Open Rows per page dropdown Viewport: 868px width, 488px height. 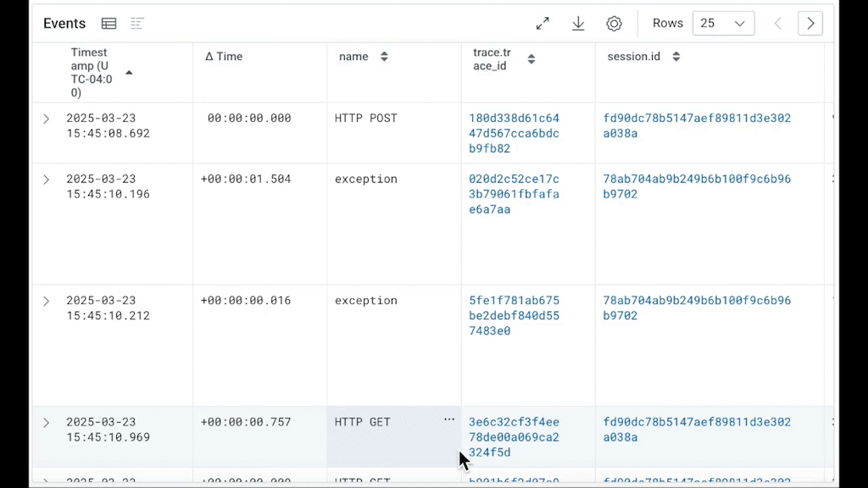(723, 24)
